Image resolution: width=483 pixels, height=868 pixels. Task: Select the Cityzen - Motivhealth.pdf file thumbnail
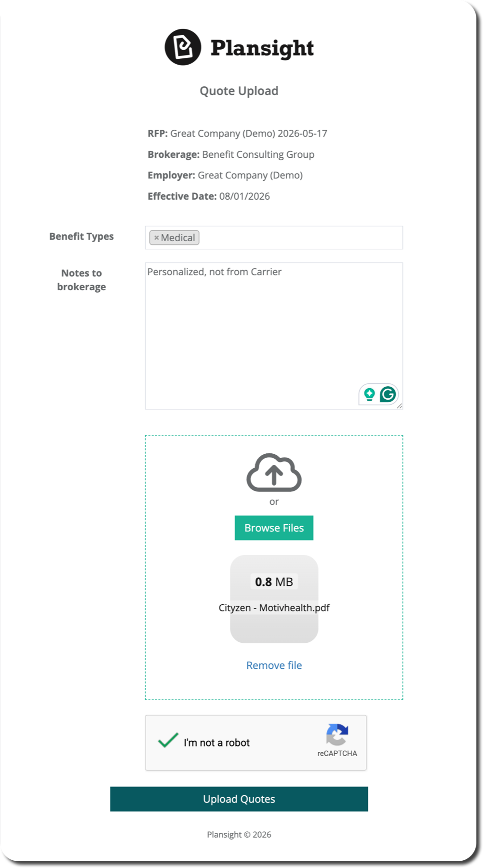(x=274, y=599)
